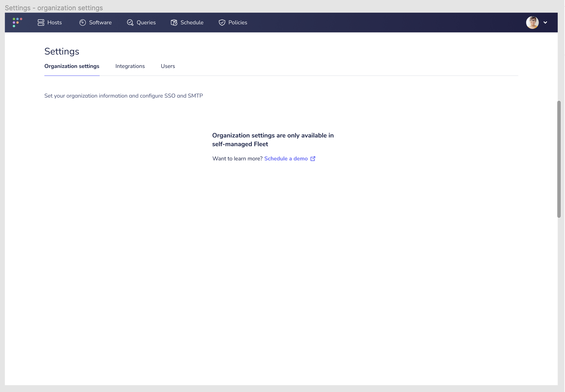
Task: Click the Software bullseye icon
Action: [82, 22]
